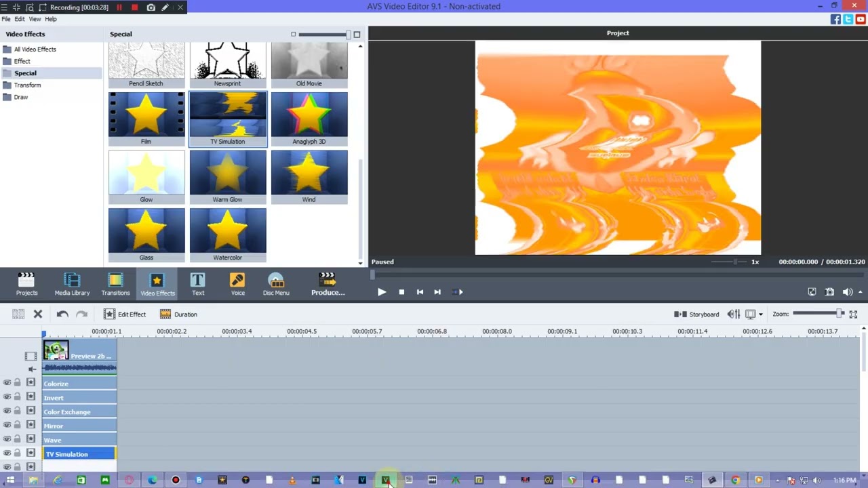Select the Anaglyph 3D effect thumbnail
This screenshot has height=488, width=868.
click(309, 119)
